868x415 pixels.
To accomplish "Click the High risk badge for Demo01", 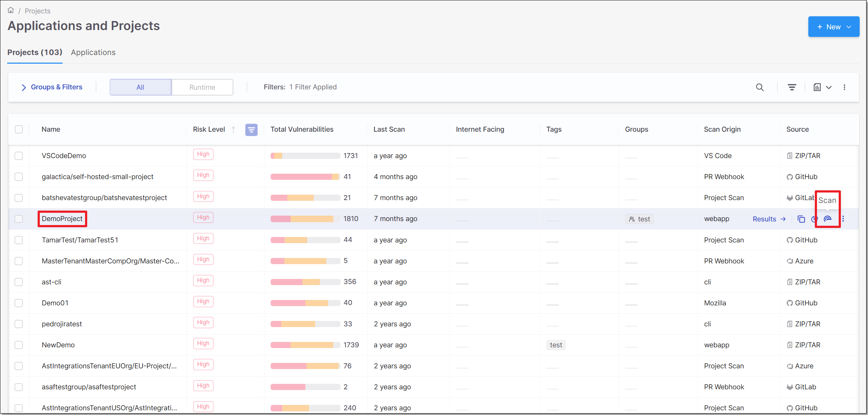I will pyautogui.click(x=203, y=301).
